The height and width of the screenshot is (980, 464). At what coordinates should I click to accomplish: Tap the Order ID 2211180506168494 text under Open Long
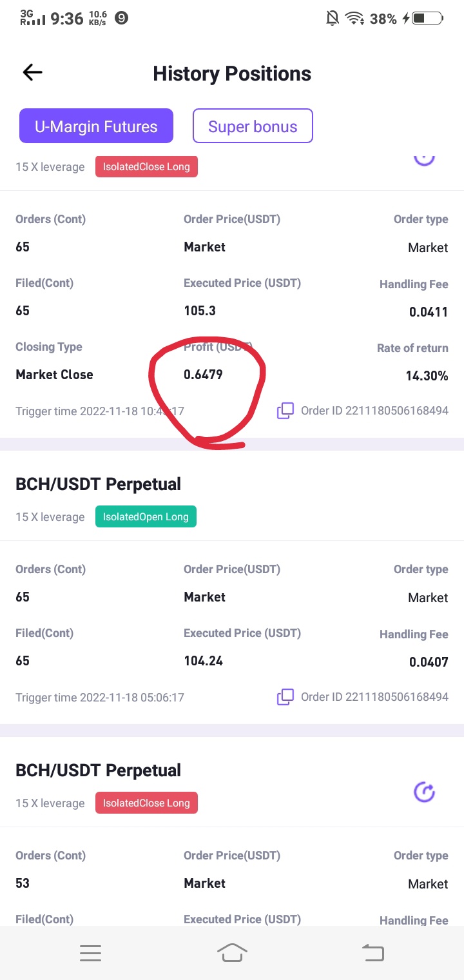click(374, 697)
